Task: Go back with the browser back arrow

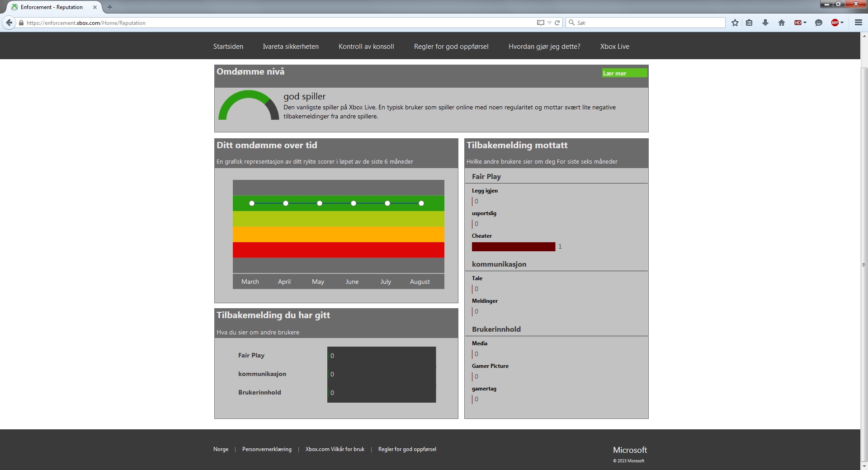Action: coord(9,23)
